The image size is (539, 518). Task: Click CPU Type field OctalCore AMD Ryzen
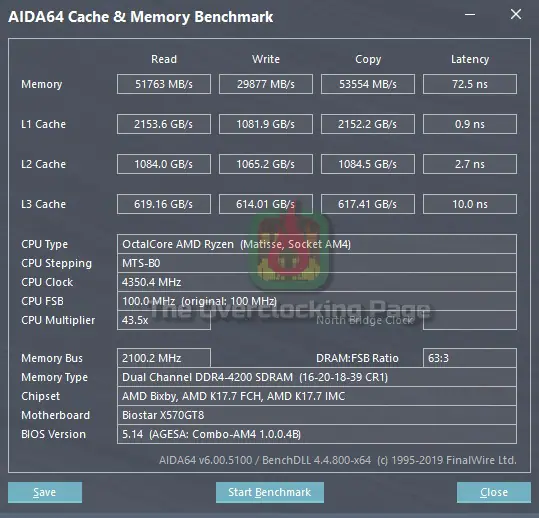(317, 244)
